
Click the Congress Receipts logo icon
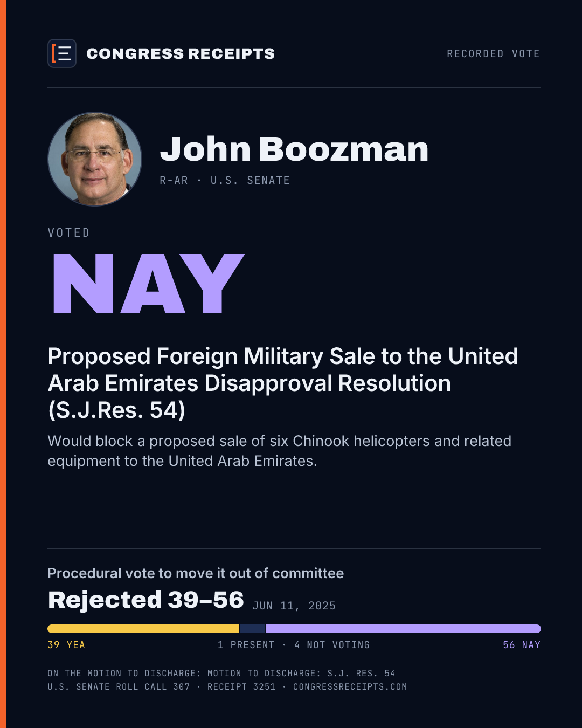(x=62, y=53)
